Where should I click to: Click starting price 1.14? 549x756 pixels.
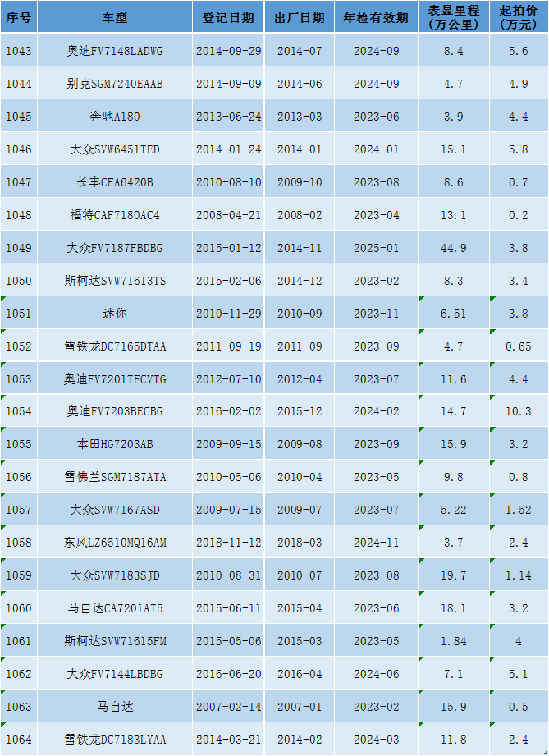coord(519,575)
